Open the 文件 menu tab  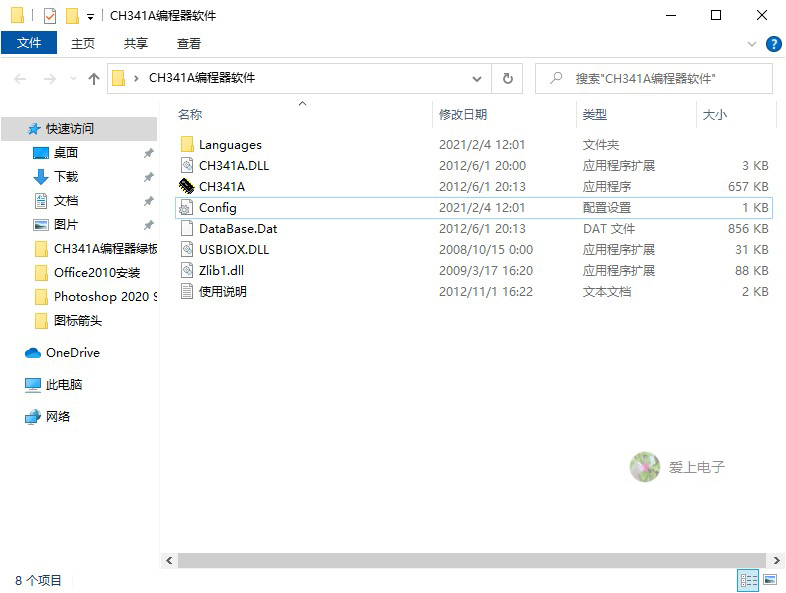tap(29, 43)
